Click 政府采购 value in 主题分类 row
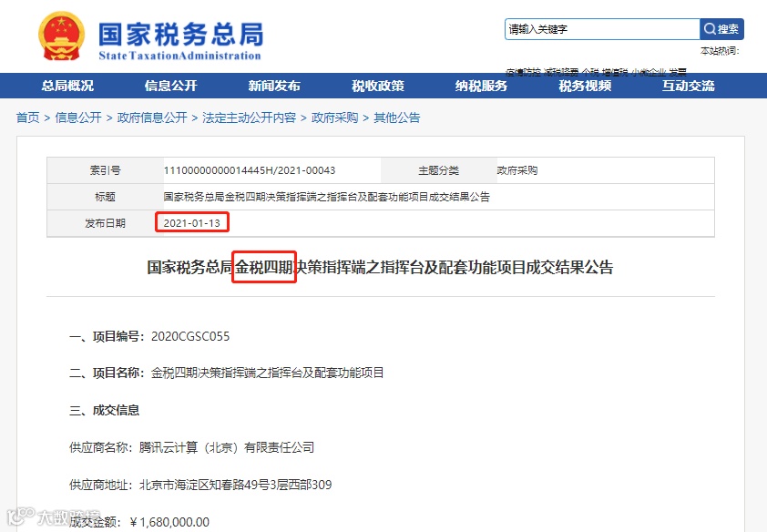This screenshot has height=532, width=767. (517, 170)
